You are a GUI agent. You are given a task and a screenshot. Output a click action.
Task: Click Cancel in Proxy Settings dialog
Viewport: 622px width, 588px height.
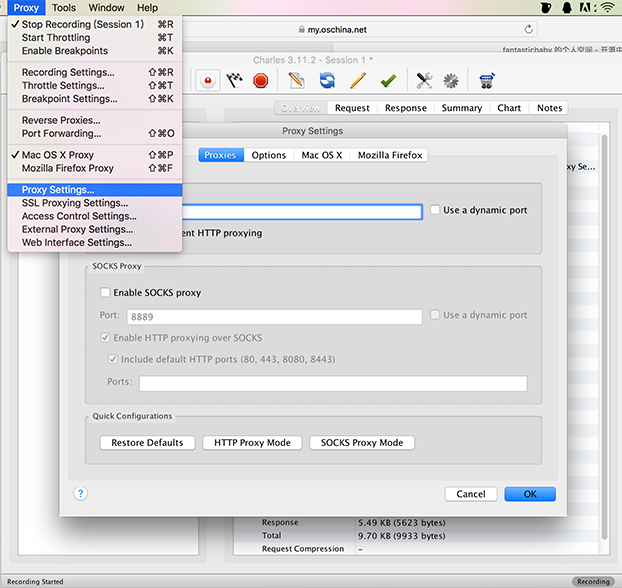(x=471, y=494)
